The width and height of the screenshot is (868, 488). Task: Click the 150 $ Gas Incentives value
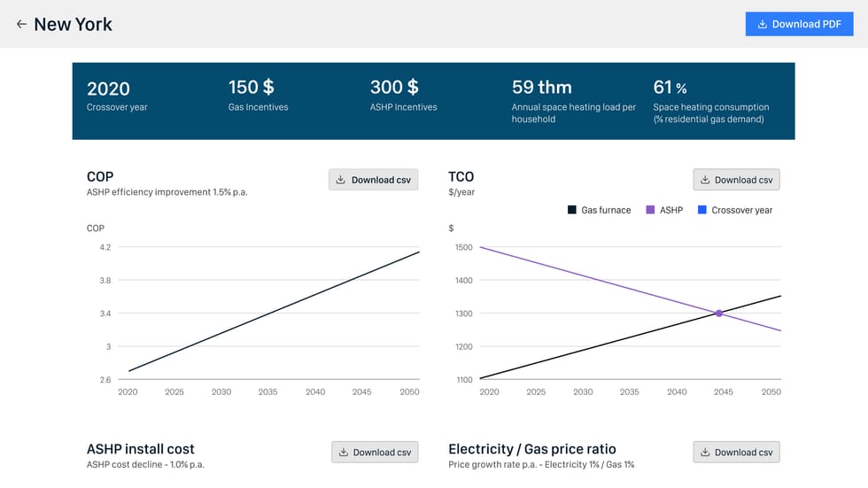click(252, 87)
